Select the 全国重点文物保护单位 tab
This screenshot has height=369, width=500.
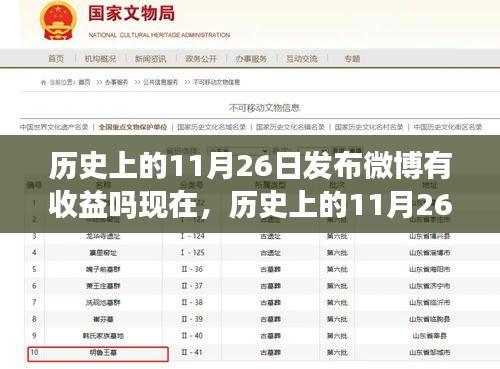click(133, 127)
